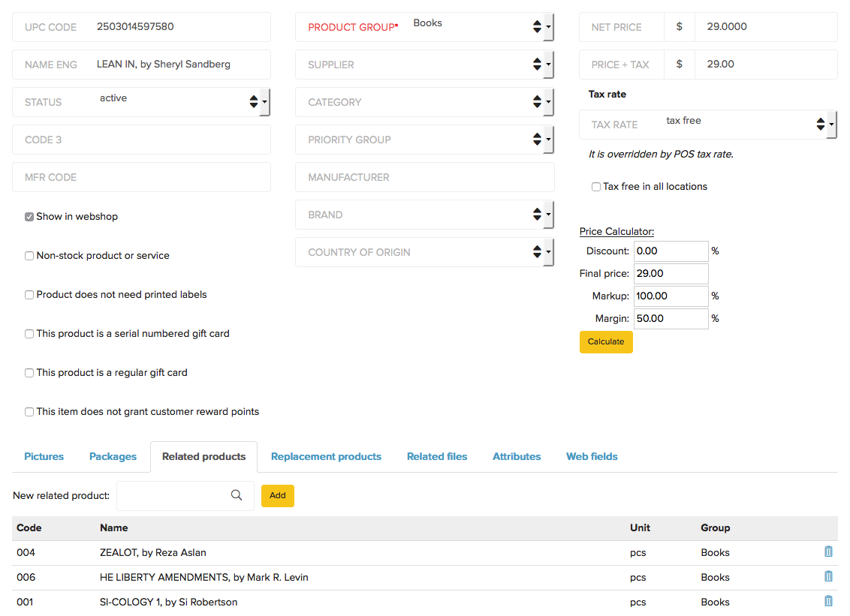
Task: Open the Supplier dropdown
Action: (424, 65)
